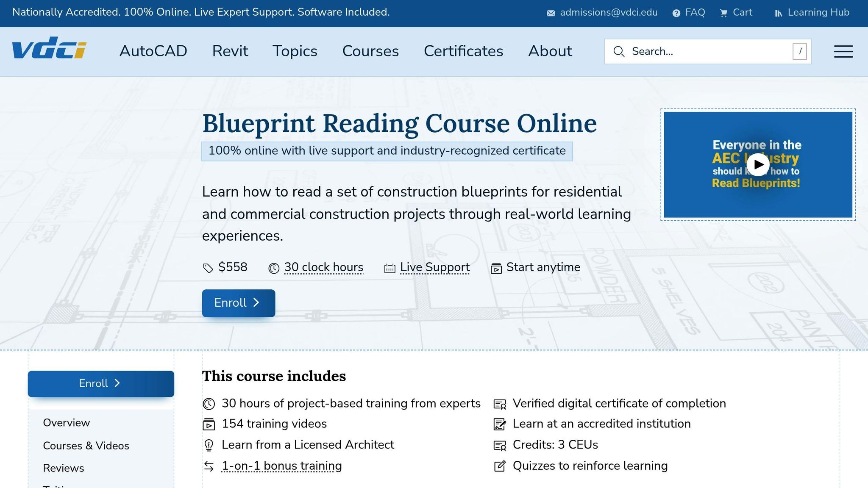868x488 pixels.
Task: Focus the Search input field
Action: point(708,52)
